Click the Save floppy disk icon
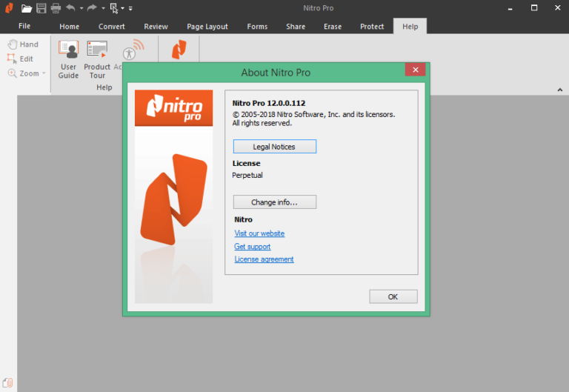 [x=41, y=8]
